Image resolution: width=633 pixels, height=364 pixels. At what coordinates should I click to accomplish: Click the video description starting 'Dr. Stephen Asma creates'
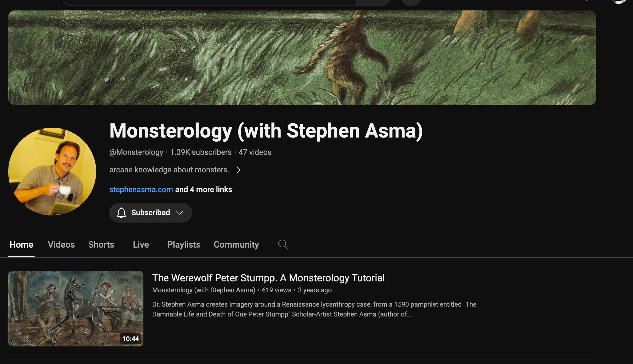coord(314,309)
